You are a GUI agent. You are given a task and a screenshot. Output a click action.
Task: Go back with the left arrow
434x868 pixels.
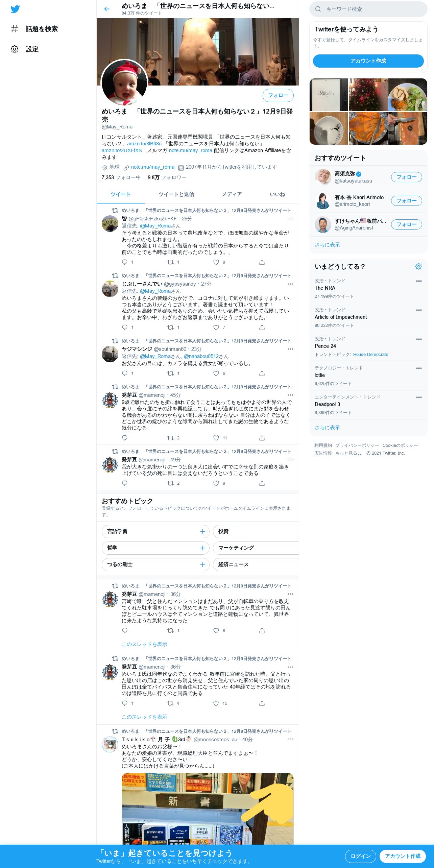pos(107,9)
